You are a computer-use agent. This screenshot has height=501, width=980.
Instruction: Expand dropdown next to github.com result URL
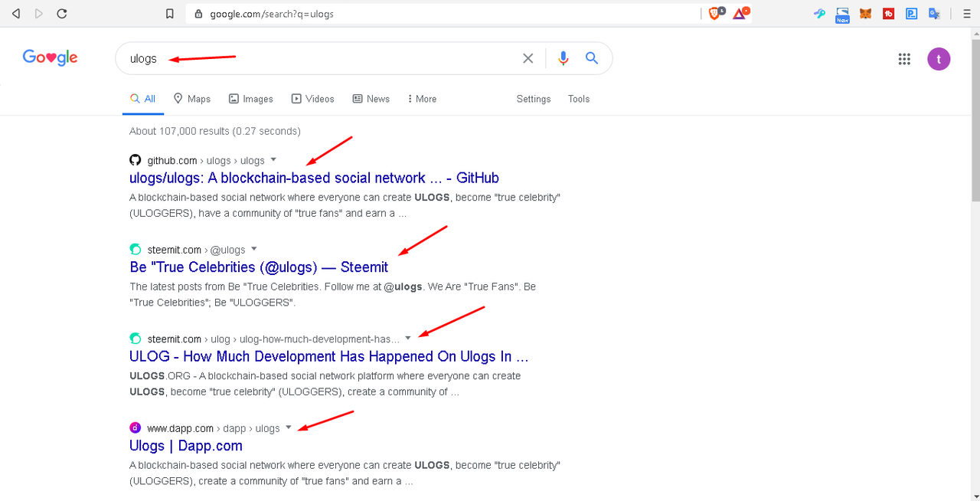click(273, 160)
